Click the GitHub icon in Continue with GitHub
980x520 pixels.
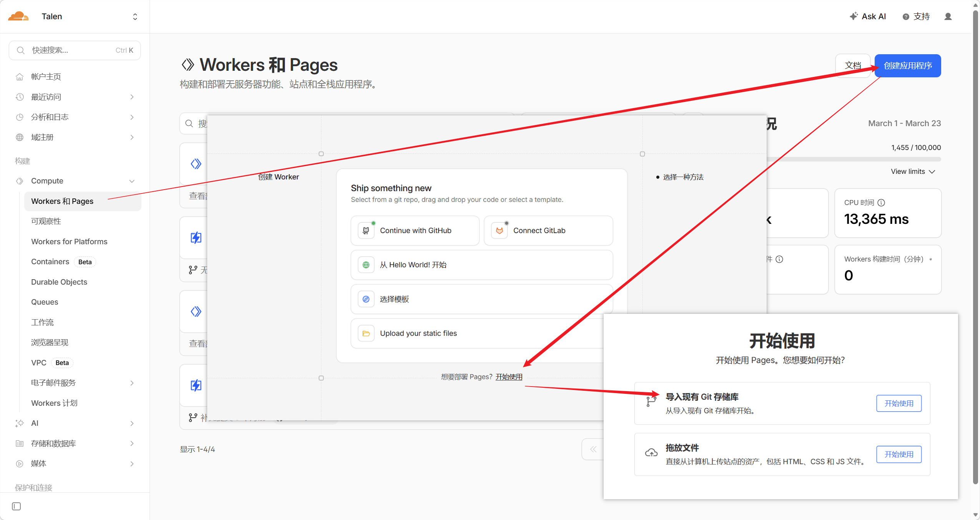tap(366, 230)
